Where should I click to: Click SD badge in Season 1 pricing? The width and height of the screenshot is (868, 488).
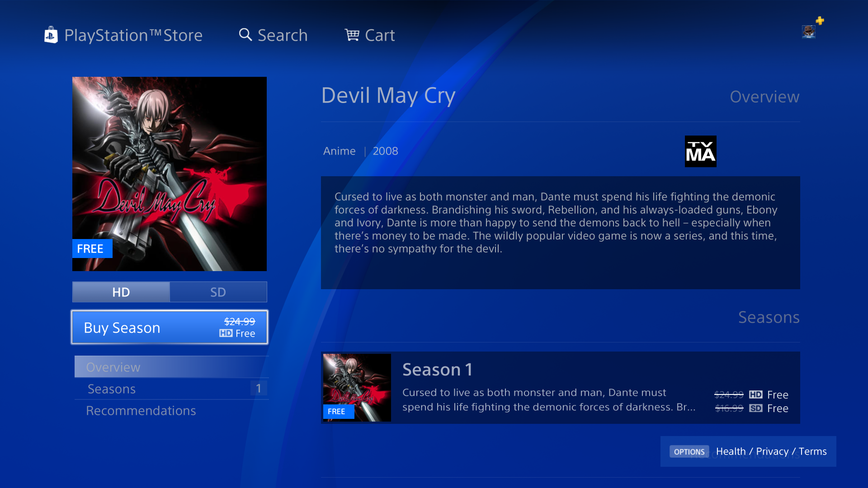755,408
